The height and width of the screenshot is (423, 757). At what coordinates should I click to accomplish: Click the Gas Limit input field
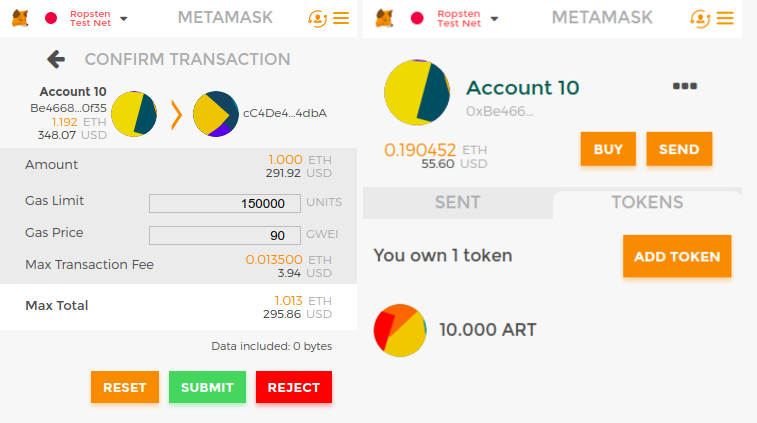pos(224,203)
